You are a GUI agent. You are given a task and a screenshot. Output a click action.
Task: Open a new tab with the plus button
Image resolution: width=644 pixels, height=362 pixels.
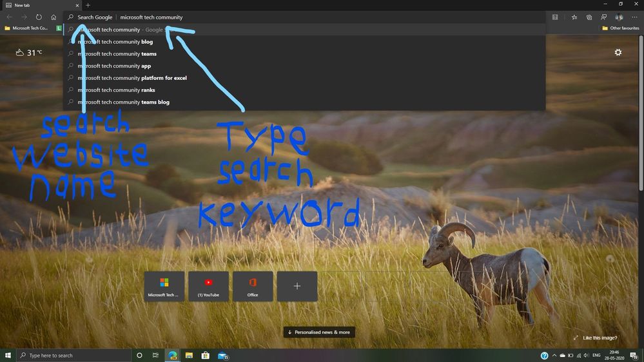pos(88,5)
